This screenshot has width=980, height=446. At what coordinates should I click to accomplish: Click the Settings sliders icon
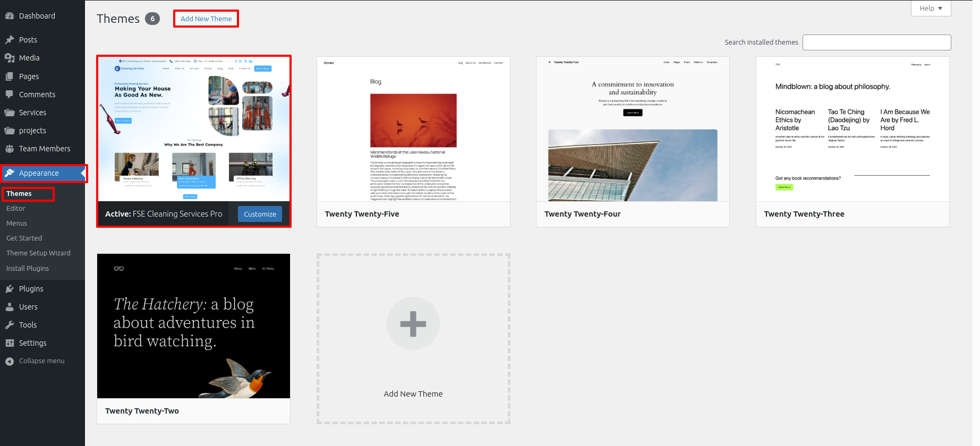tap(10, 343)
